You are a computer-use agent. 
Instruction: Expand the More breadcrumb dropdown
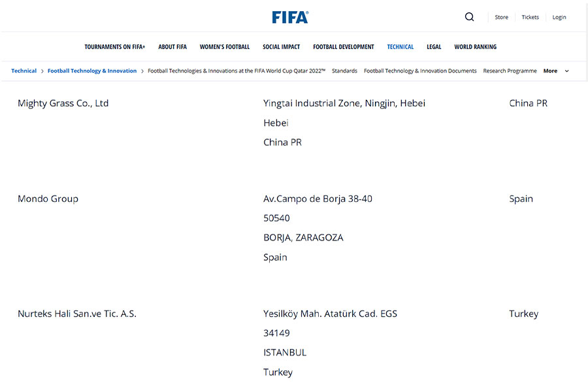click(554, 71)
